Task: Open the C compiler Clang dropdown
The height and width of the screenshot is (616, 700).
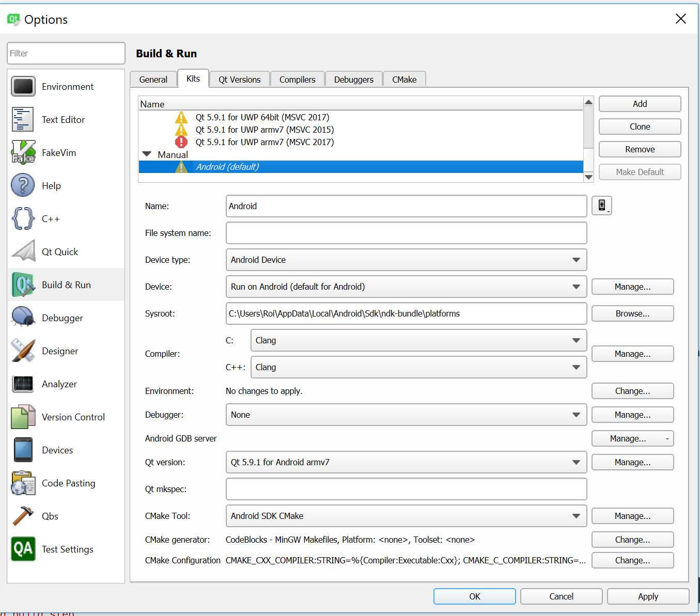Action: click(418, 340)
